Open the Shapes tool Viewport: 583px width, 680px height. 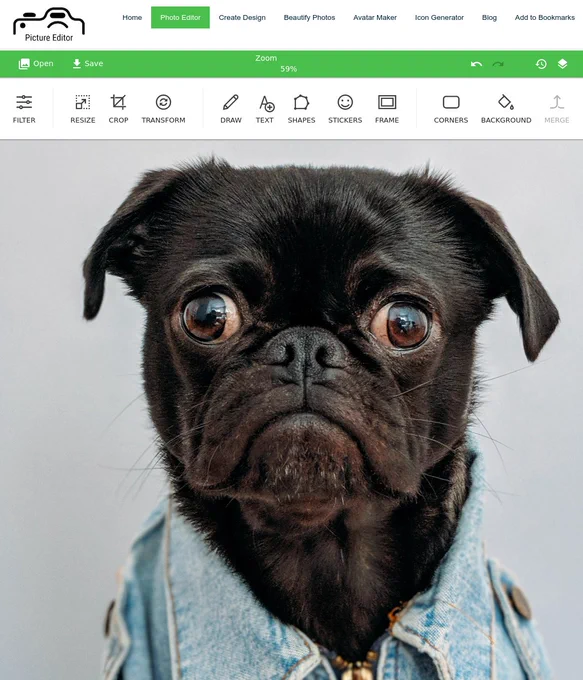301,109
